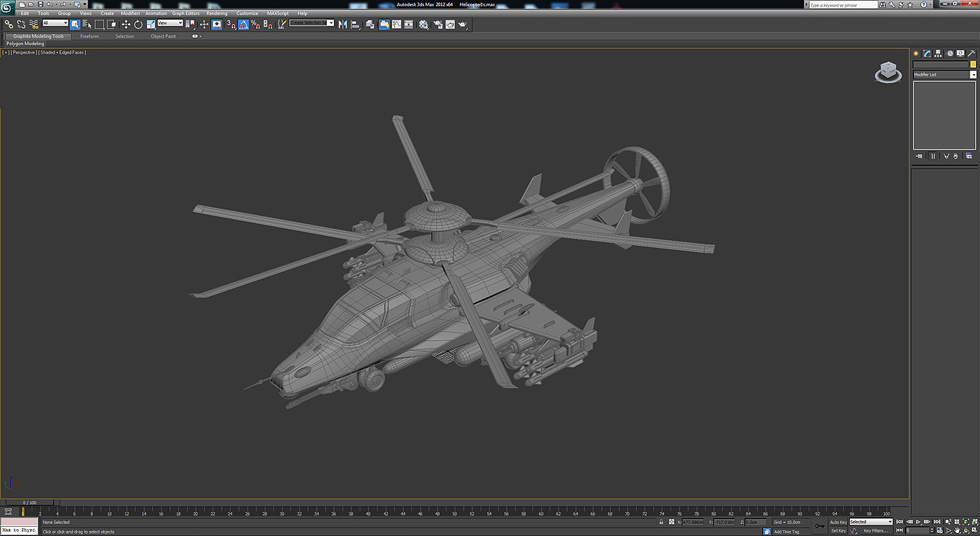This screenshot has height=536, width=980.
Task: Select the Select and Rotate tool
Action: click(x=138, y=24)
